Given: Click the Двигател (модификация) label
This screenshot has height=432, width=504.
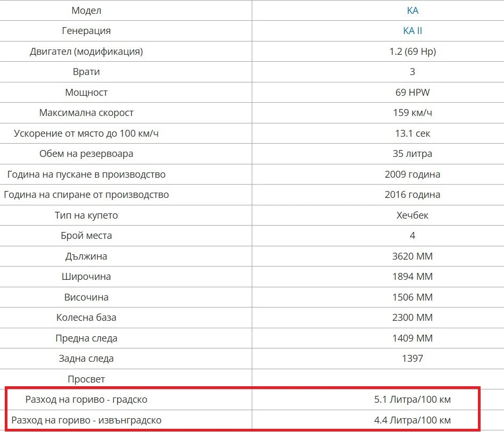Looking at the screenshot, I should coord(86,52).
